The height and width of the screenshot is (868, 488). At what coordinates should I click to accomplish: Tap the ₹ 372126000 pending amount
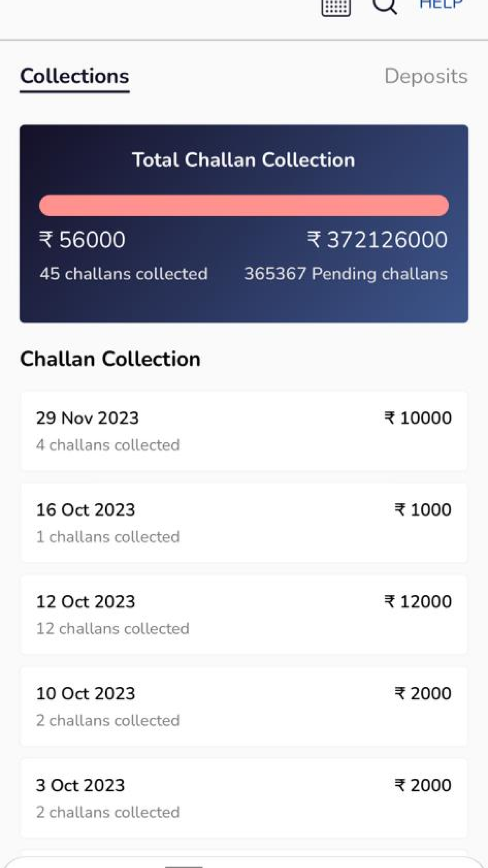pos(377,239)
